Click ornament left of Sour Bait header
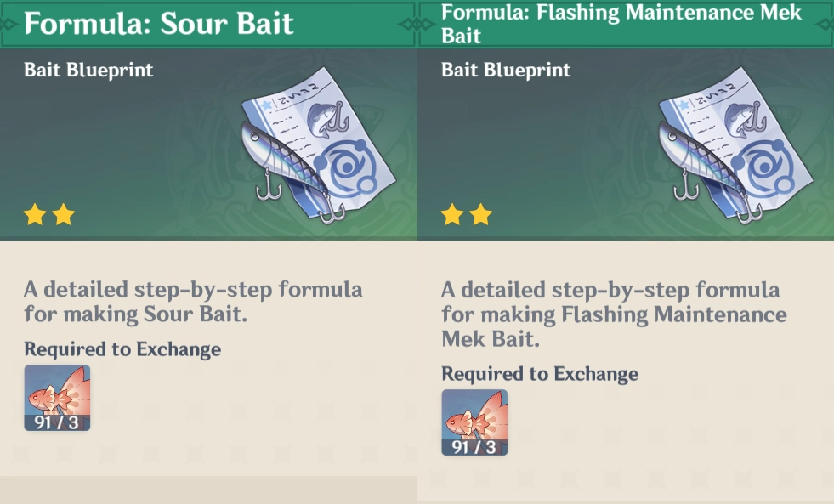 coord(8,24)
